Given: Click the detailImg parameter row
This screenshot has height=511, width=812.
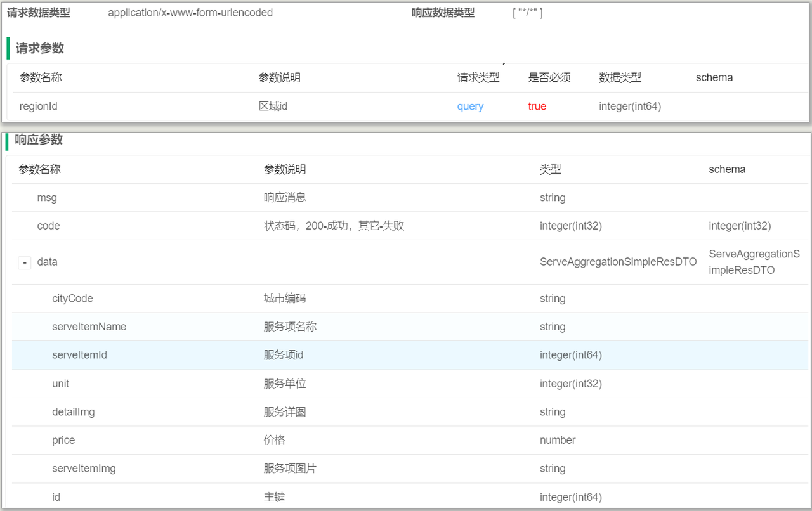Looking at the screenshot, I should coord(73,412).
